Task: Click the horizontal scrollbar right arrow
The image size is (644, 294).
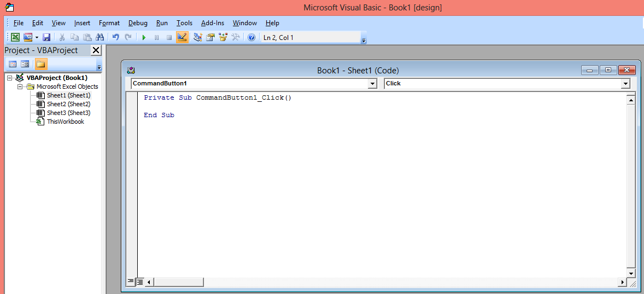Action: tap(623, 282)
